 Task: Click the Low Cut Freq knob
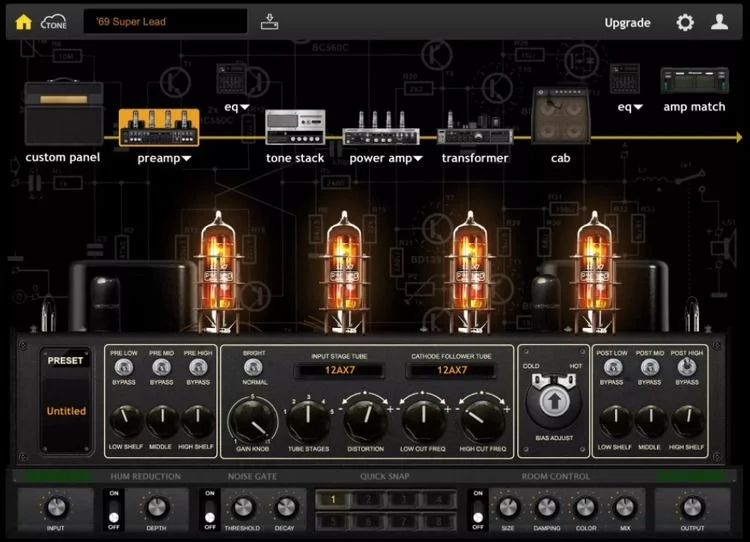(x=423, y=421)
